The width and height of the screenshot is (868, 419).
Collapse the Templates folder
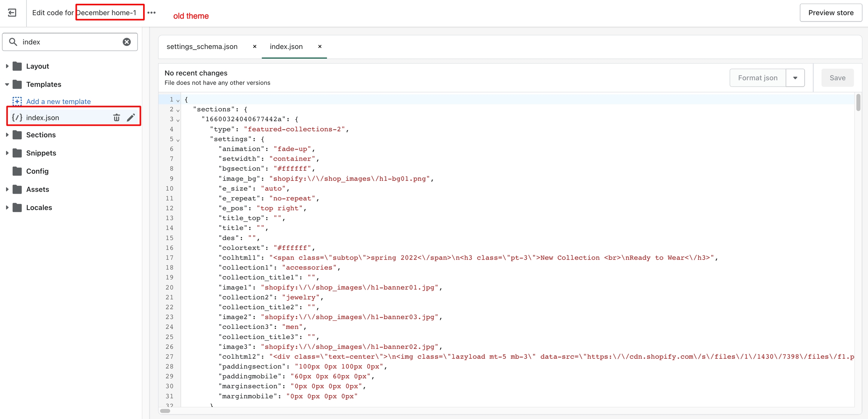7,84
